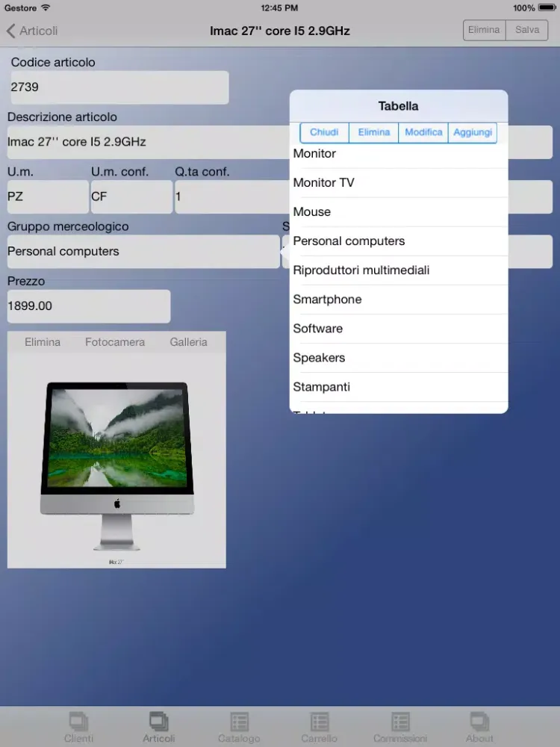Tap the Wi-Fi indicator in status bar
The image size is (560, 747).
point(46,7)
